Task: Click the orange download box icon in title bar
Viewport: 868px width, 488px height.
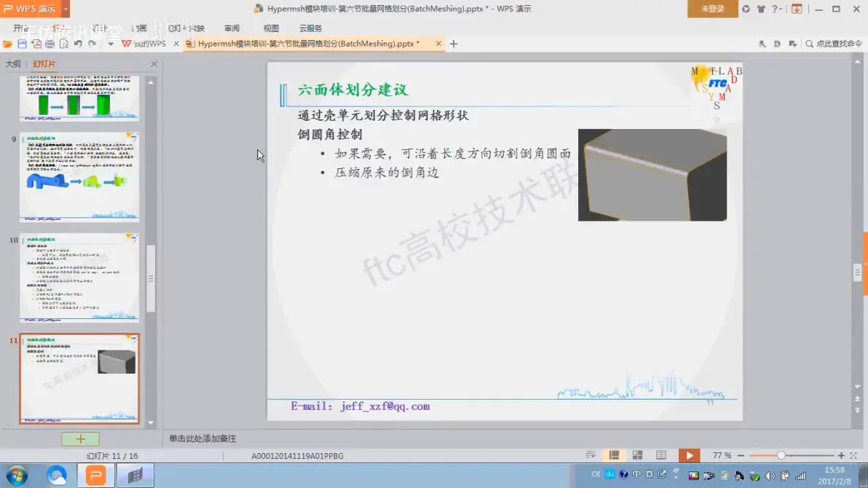Action: (x=797, y=9)
